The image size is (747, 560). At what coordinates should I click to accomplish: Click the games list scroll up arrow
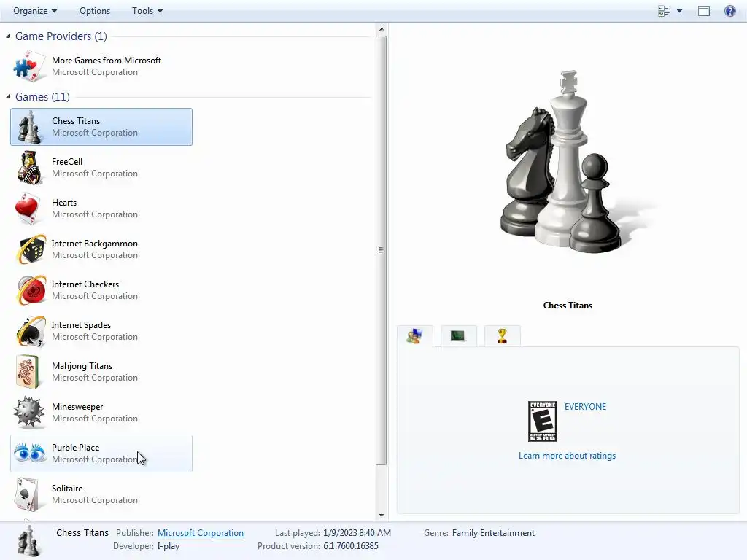(x=381, y=29)
